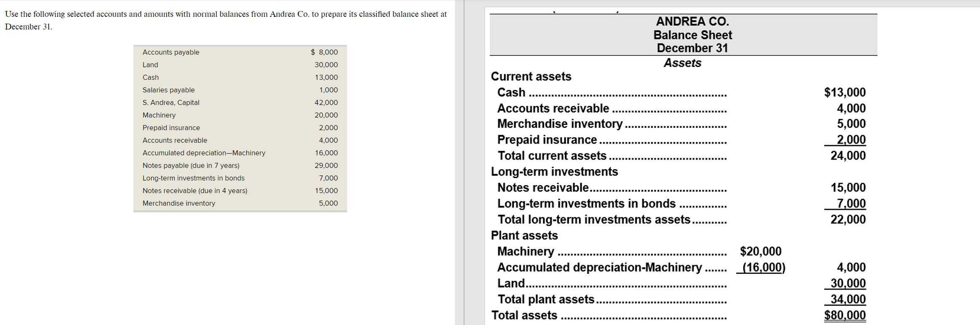Click the S. Andrea, Capital account label
This screenshot has width=980, height=325.
point(171,103)
